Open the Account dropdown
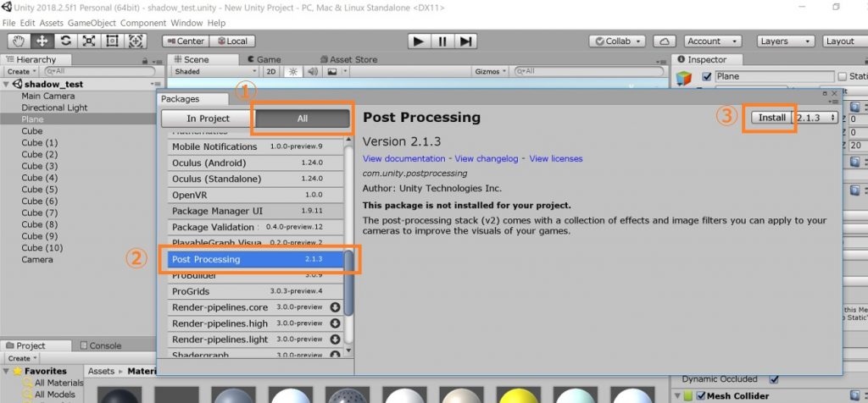This screenshot has height=403, width=868. (x=713, y=41)
